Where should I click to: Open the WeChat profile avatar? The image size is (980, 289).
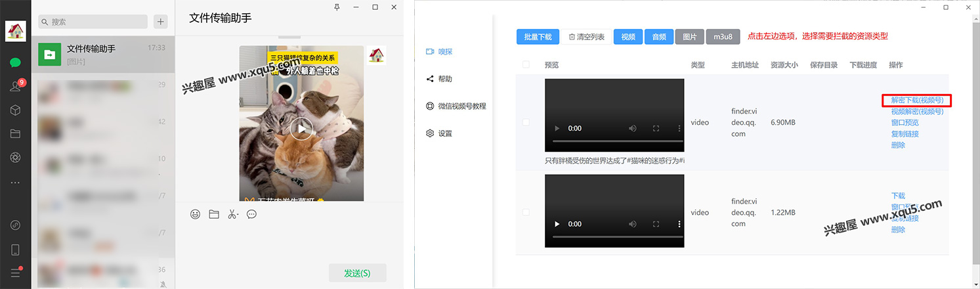[15, 31]
